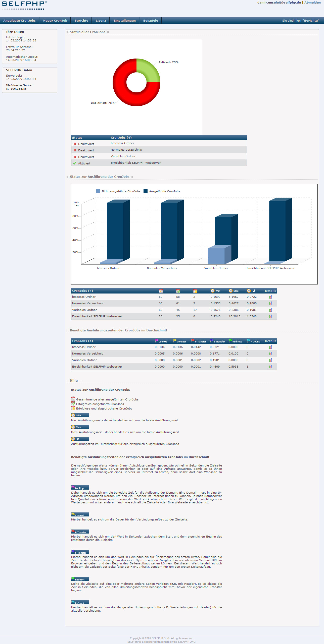Click the LookUp flag column header icon
324x644 pixels.
(x=157, y=341)
